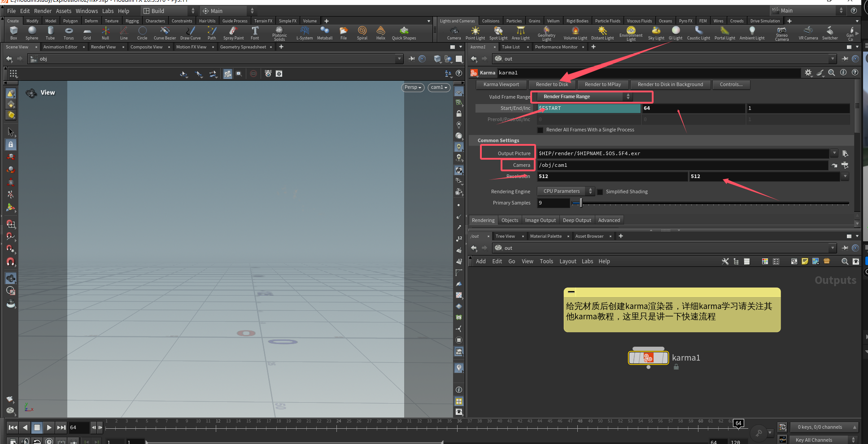This screenshot has width=868, height=444.
Task: Select the L-System shelf tool
Action: (x=305, y=33)
